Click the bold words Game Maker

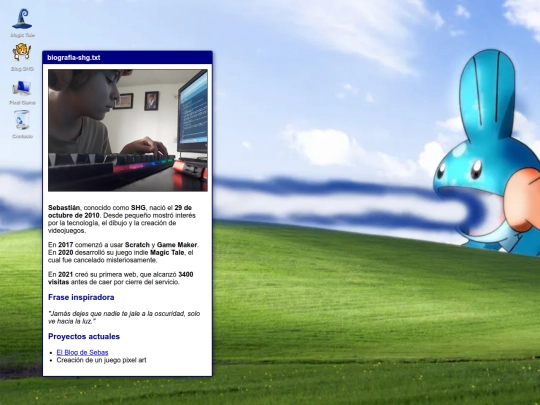(177, 245)
